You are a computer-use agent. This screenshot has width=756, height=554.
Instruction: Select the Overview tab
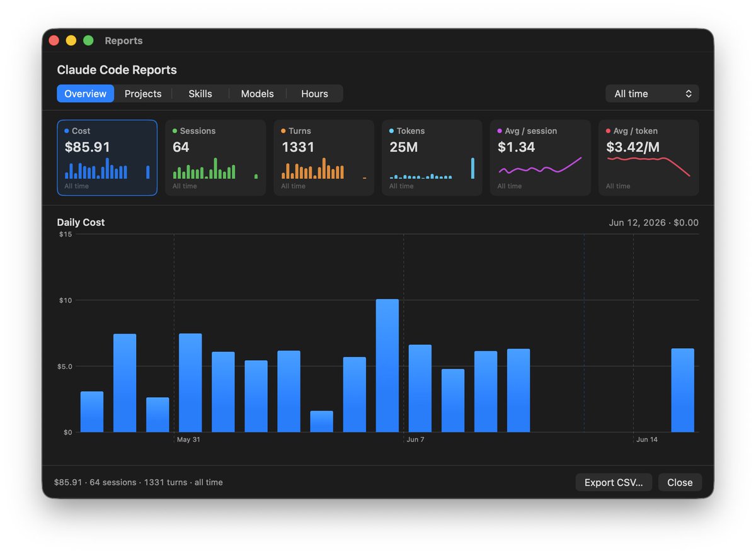(86, 94)
